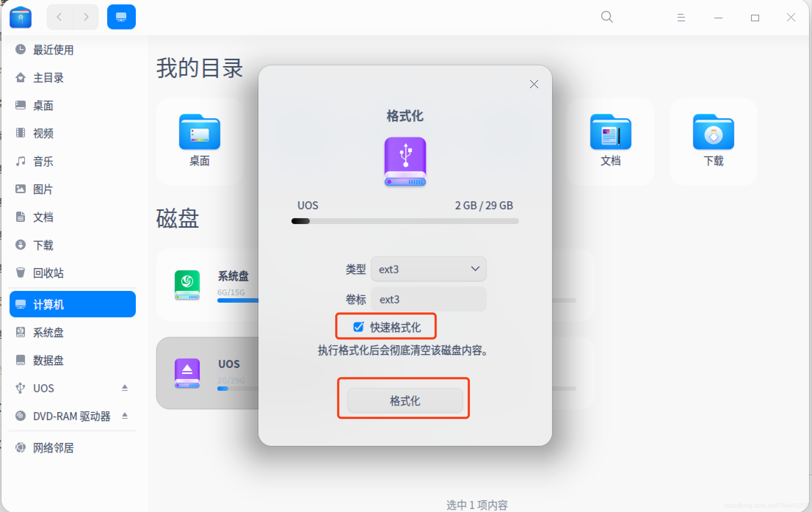Image resolution: width=812 pixels, height=512 pixels.
Task: Click the computer view button in toolbar
Action: point(121,17)
